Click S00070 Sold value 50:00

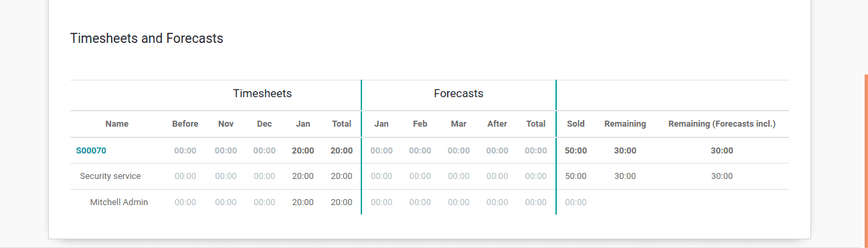[576, 151]
